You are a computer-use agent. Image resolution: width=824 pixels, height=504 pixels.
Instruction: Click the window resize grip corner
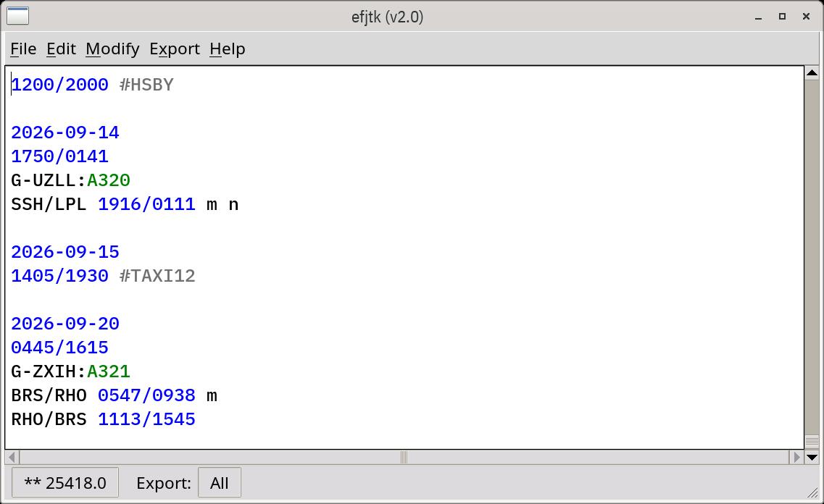coord(812,492)
